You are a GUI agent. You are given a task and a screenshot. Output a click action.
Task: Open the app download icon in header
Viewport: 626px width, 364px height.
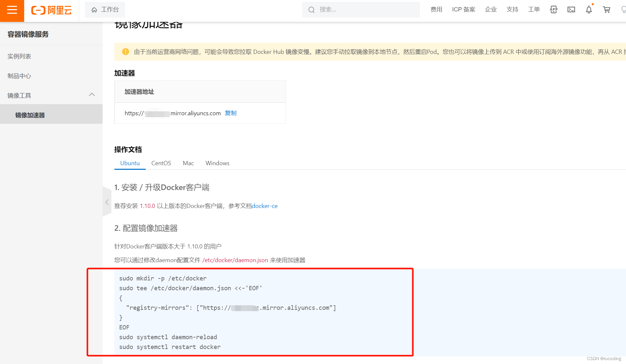coord(553,9)
